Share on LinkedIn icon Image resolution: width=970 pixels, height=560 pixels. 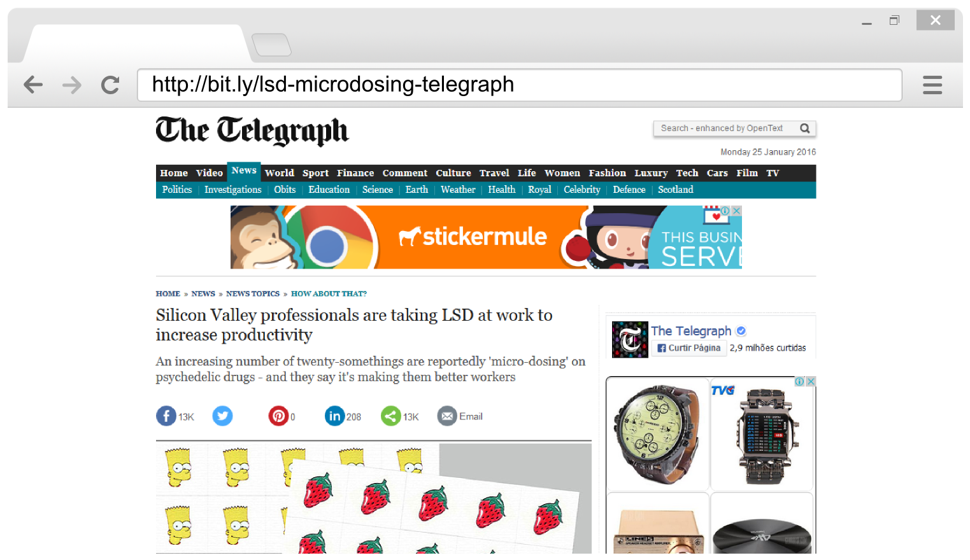334,416
